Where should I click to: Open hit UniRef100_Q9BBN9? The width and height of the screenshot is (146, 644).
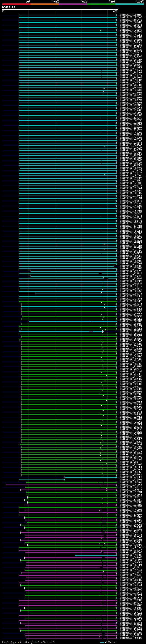point(131,15)
